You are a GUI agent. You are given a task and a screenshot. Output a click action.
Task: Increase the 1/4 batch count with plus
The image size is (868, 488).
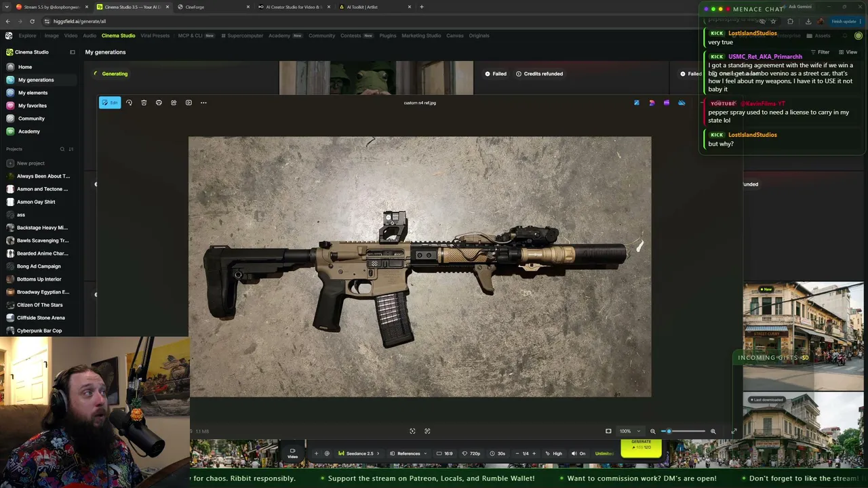coord(534,453)
